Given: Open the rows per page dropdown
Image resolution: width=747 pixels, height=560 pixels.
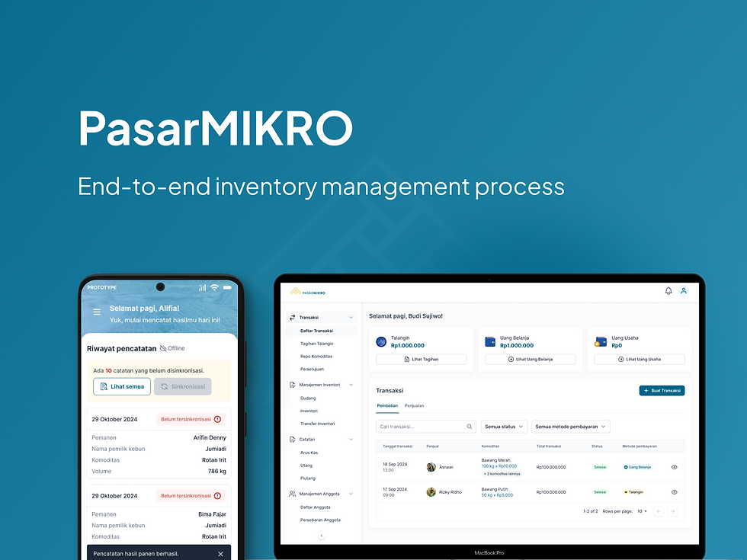Looking at the screenshot, I should pos(642,511).
